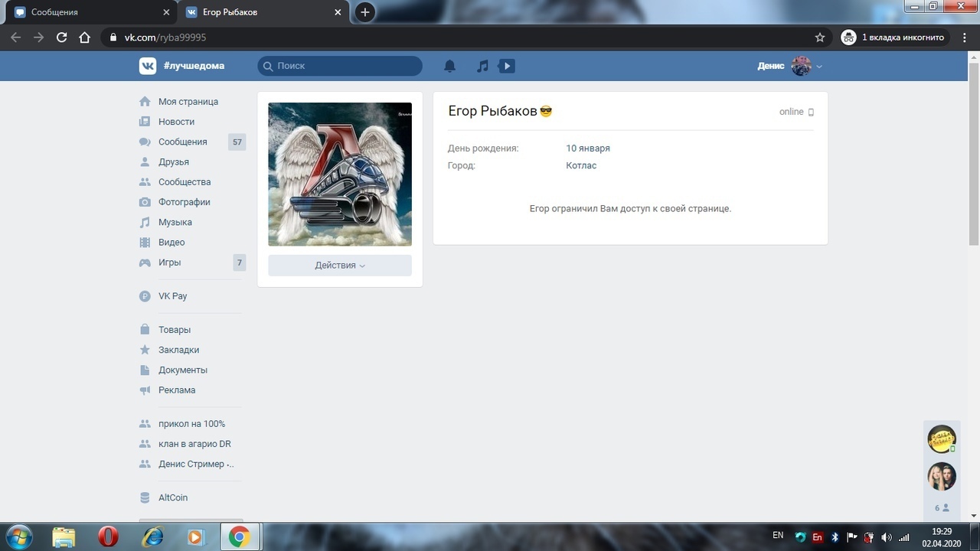
Task: Go to Друзья in the sidebar
Action: point(174,162)
